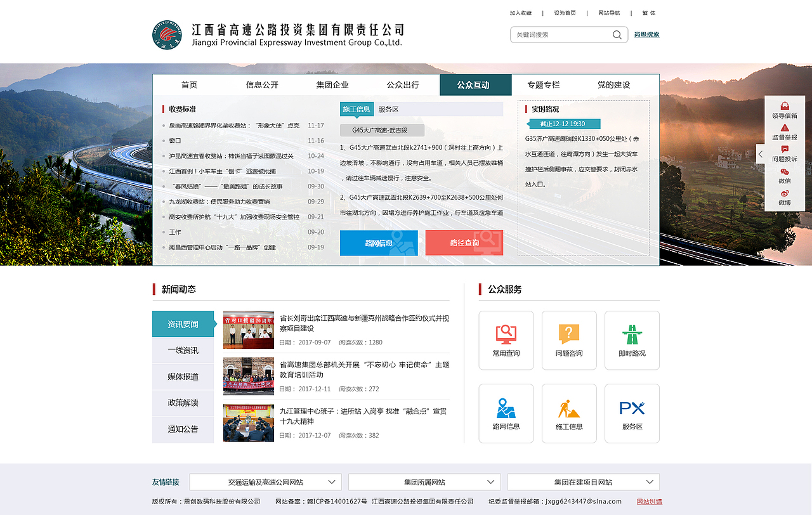Image resolution: width=812 pixels, height=515 pixels.
Task: Switch to 施工信息 tab
Action: click(357, 109)
